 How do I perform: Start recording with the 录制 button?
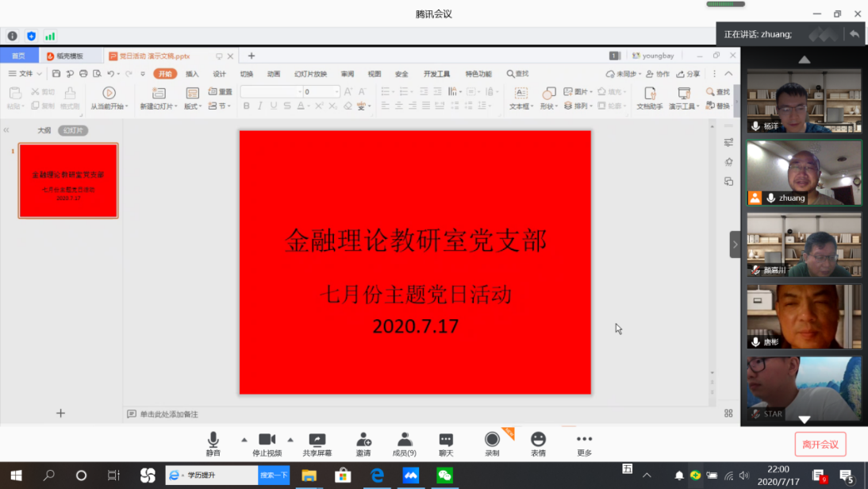point(492,441)
